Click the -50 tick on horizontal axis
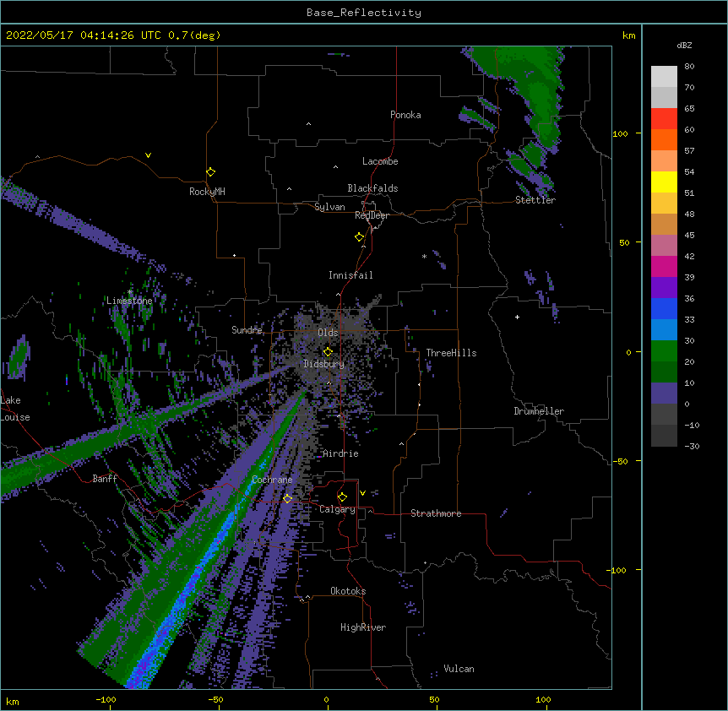The width and height of the screenshot is (728, 711). [x=215, y=699]
